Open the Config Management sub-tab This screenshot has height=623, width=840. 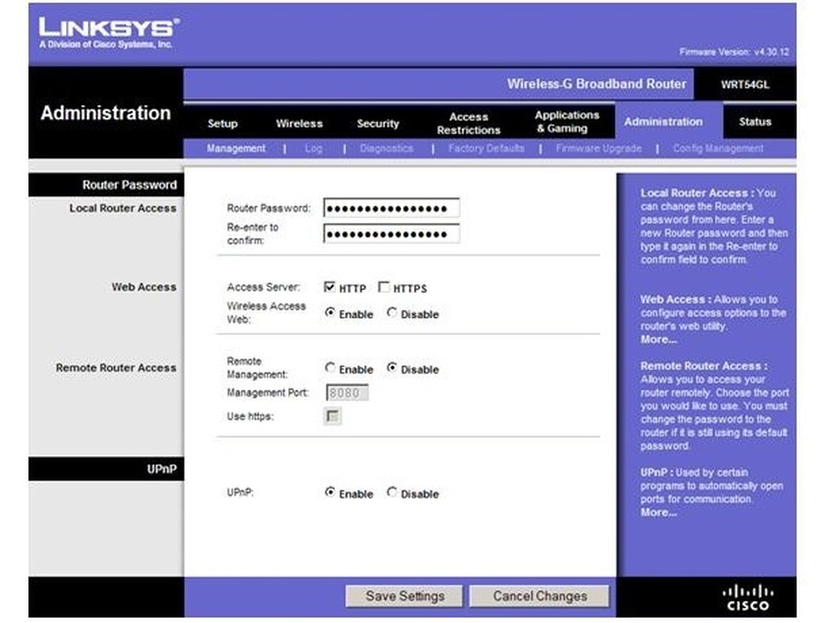(x=718, y=148)
